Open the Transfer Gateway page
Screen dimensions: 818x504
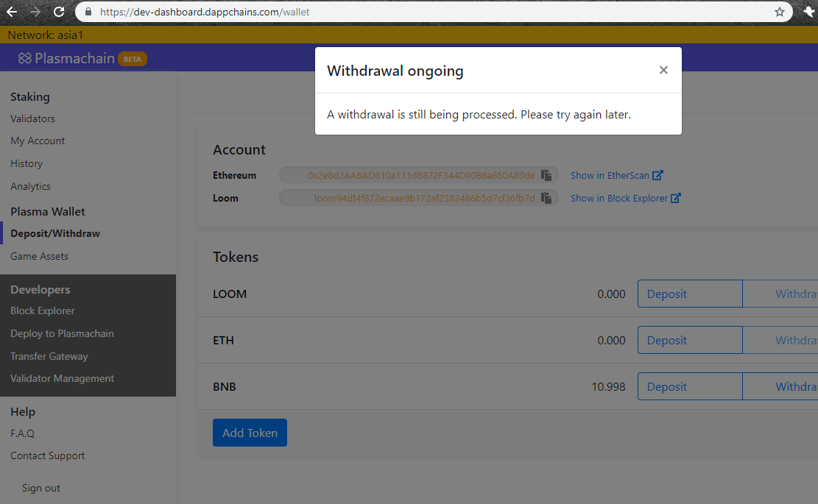tap(49, 356)
